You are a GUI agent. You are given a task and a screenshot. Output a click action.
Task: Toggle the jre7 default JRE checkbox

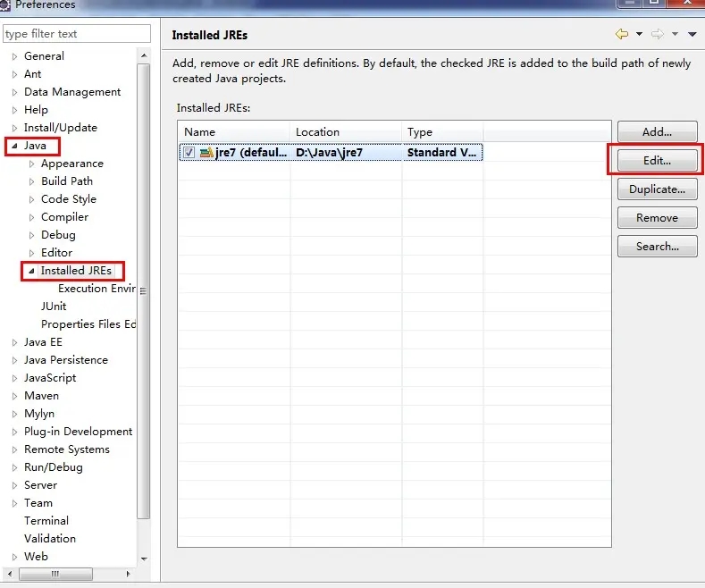pos(189,153)
